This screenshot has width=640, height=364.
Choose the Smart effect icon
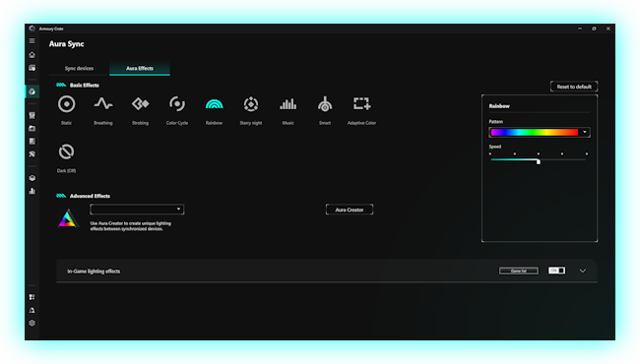[325, 104]
